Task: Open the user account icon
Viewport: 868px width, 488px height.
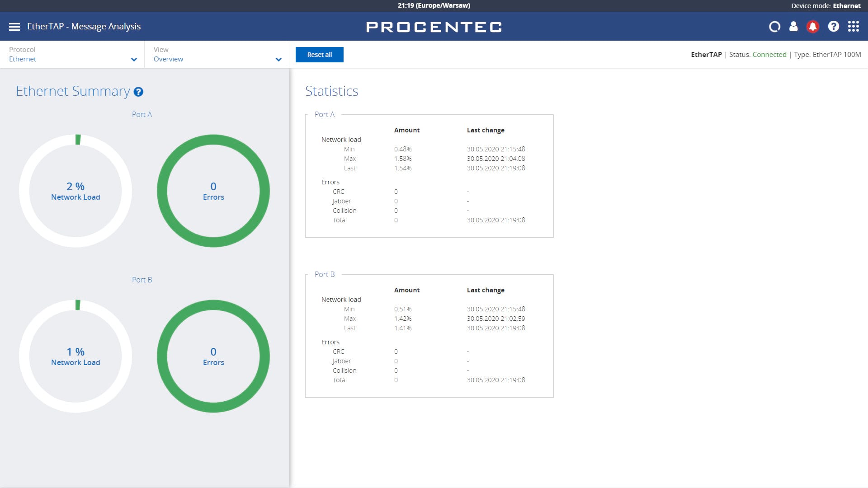Action: point(793,27)
